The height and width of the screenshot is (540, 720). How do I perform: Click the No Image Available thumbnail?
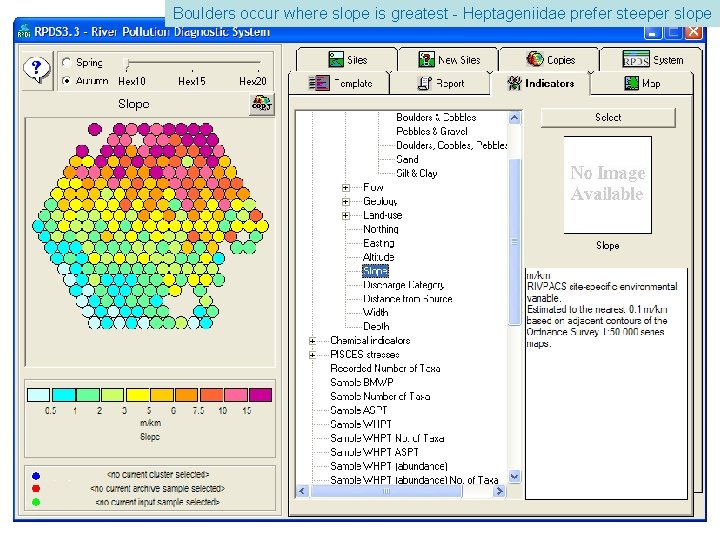pyautogui.click(x=608, y=185)
